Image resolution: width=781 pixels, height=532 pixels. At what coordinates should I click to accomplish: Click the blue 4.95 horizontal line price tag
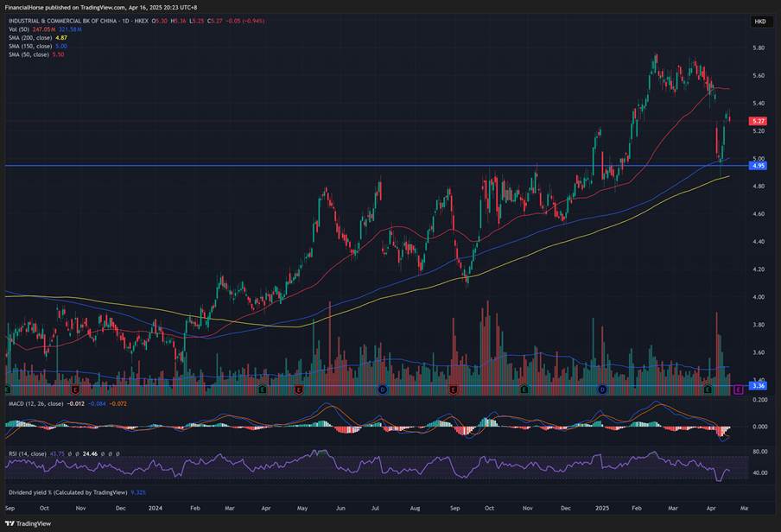click(x=758, y=165)
